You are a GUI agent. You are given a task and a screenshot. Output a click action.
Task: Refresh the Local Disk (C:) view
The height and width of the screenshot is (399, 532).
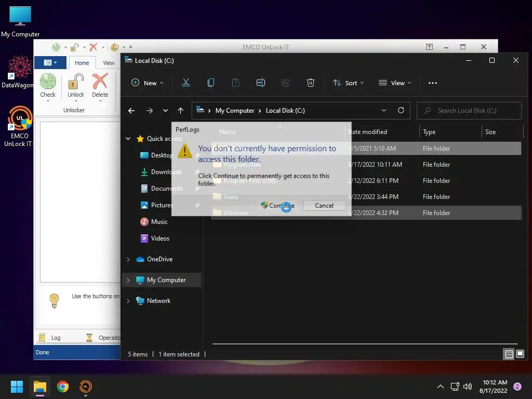click(x=401, y=110)
